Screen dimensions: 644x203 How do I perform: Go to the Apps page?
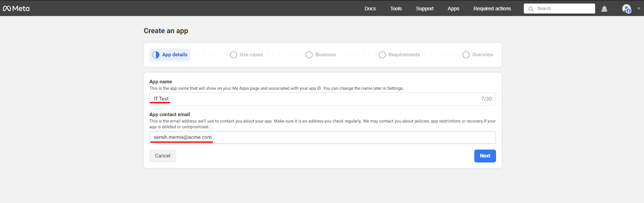click(453, 8)
